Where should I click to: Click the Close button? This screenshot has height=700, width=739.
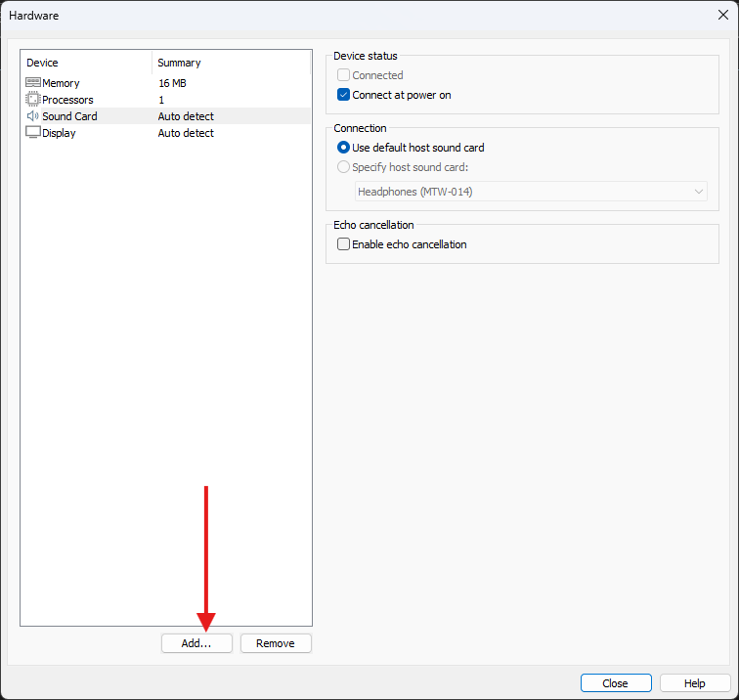pos(616,683)
